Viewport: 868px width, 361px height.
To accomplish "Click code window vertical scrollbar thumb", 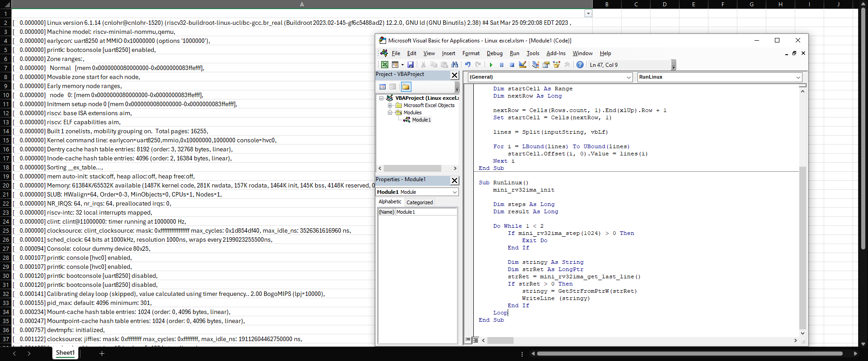I will pyautogui.click(x=802, y=248).
